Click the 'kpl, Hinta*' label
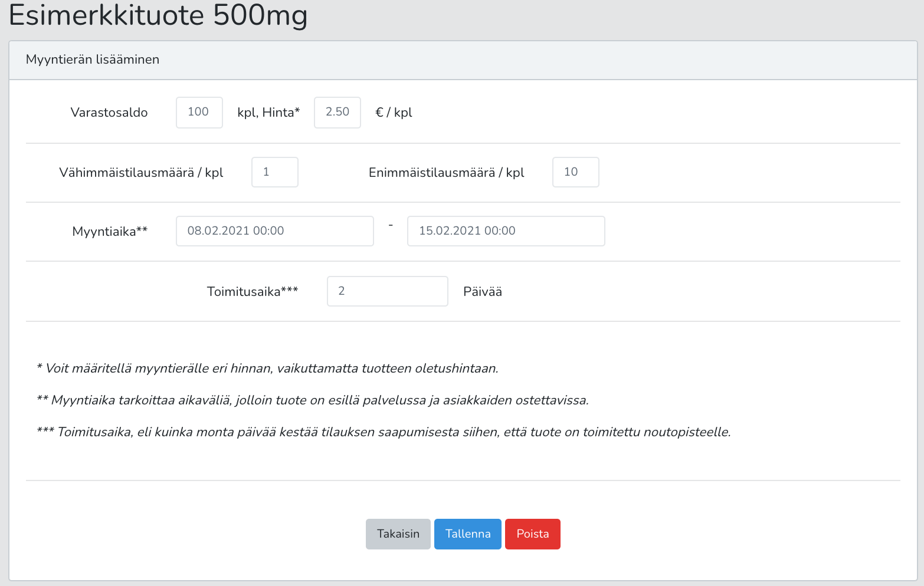Viewport: 924px width, 586px height. pos(268,113)
